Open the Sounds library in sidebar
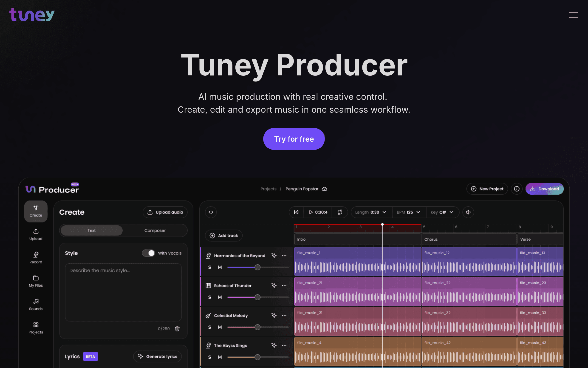This screenshot has height=368, width=588. 36,305
